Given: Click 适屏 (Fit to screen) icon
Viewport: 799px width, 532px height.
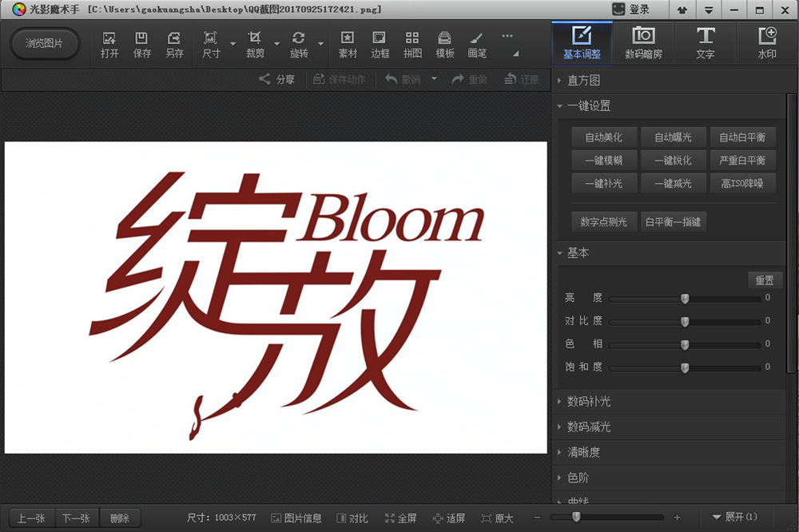Looking at the screenshot, I should click(x=449, y=518).
